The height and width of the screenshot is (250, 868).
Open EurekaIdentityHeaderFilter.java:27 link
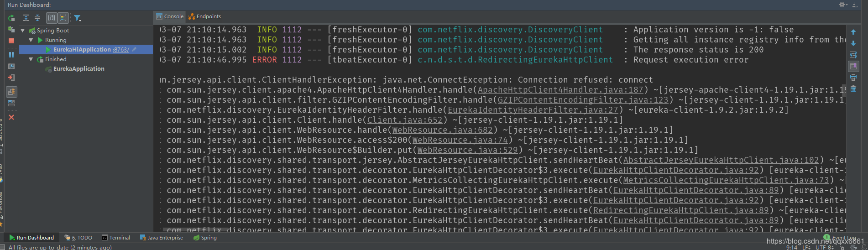533,110
